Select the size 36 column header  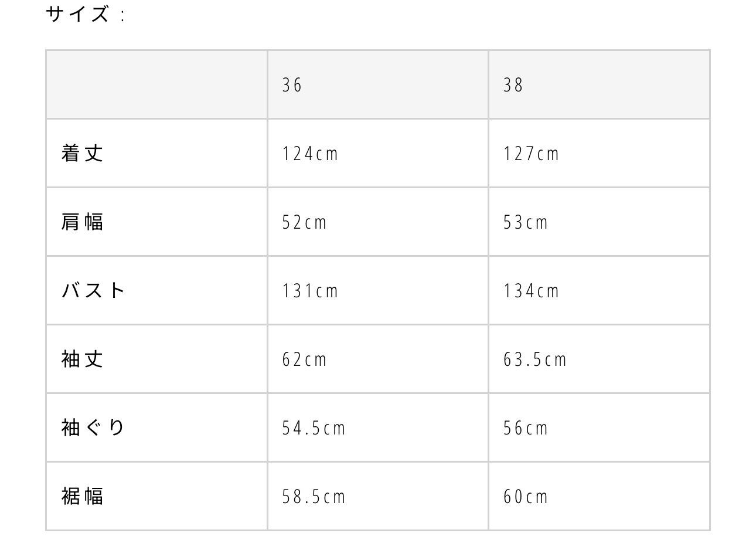pyautogui.click(x=292, y=86)
